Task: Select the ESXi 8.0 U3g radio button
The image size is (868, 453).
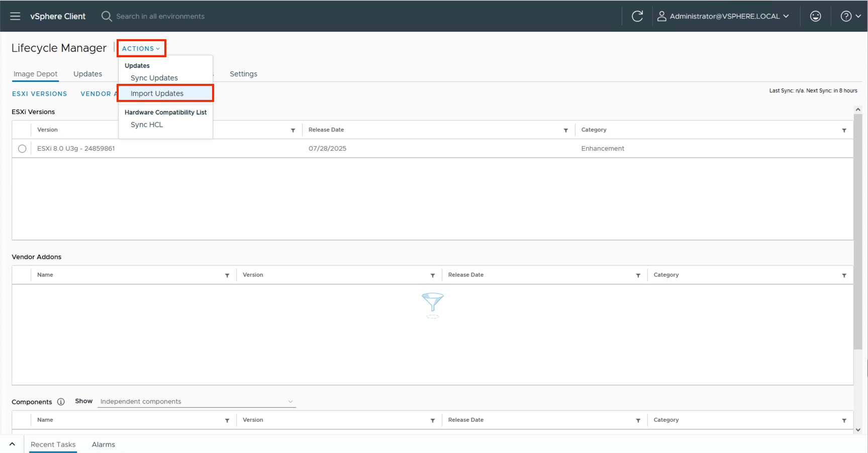Action: coord(22,149)
